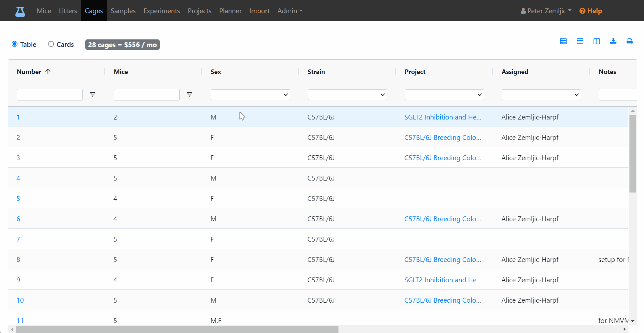Open cage number 1 link

pos(18,117)
